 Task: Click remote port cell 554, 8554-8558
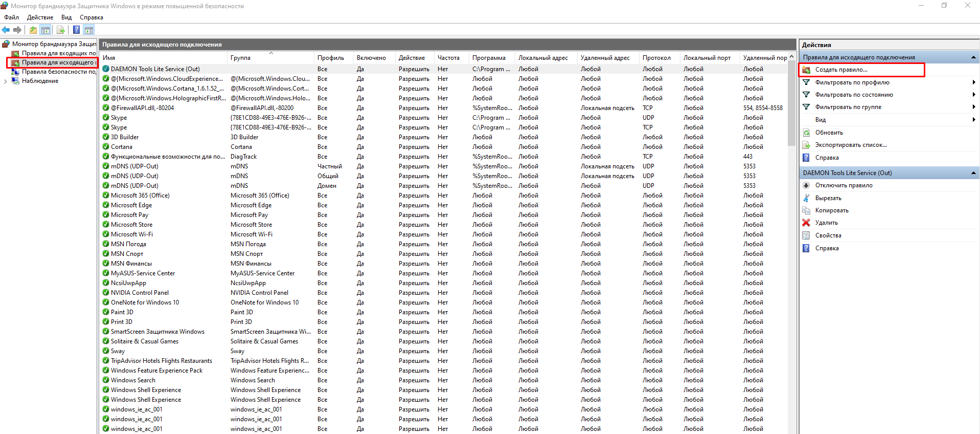(763, 108)
